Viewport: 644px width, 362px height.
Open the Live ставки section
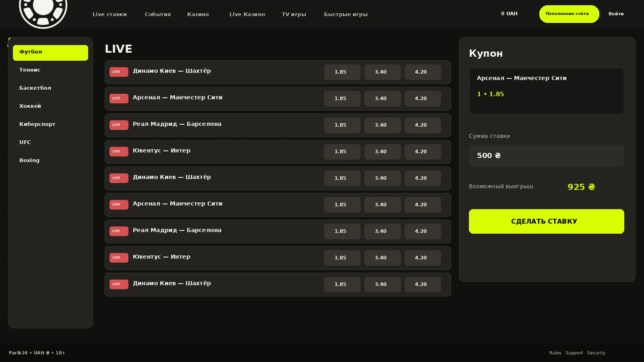[x=109, y=14]
